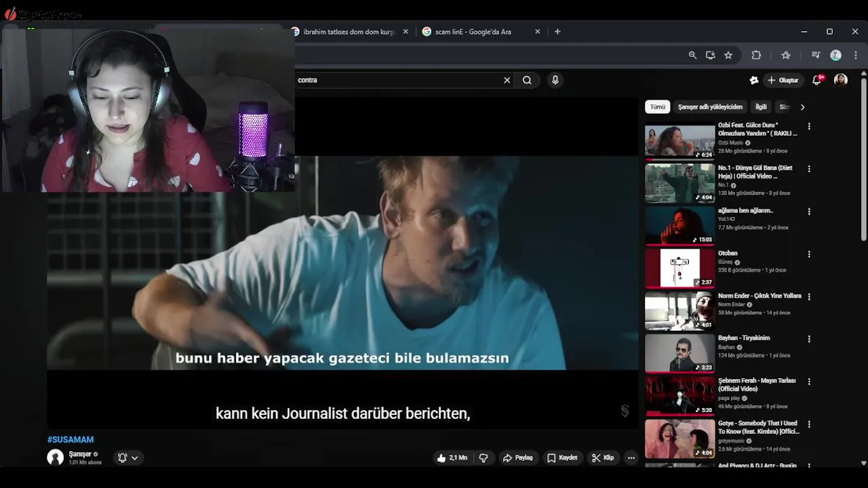Image resolution: width=868 pixels, height=488 pixels.
Task: Click the music video player frame
Action: coord(342,263)
